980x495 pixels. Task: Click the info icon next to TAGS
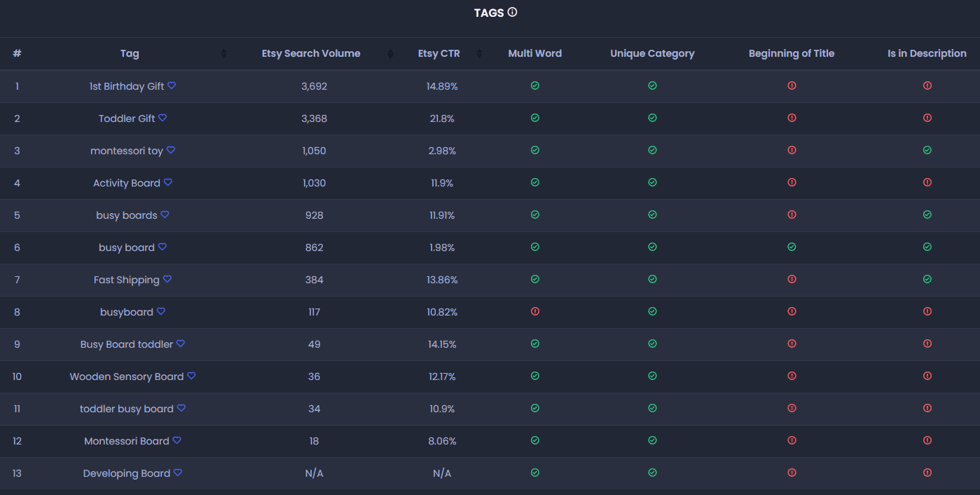[x=512, y=12]
